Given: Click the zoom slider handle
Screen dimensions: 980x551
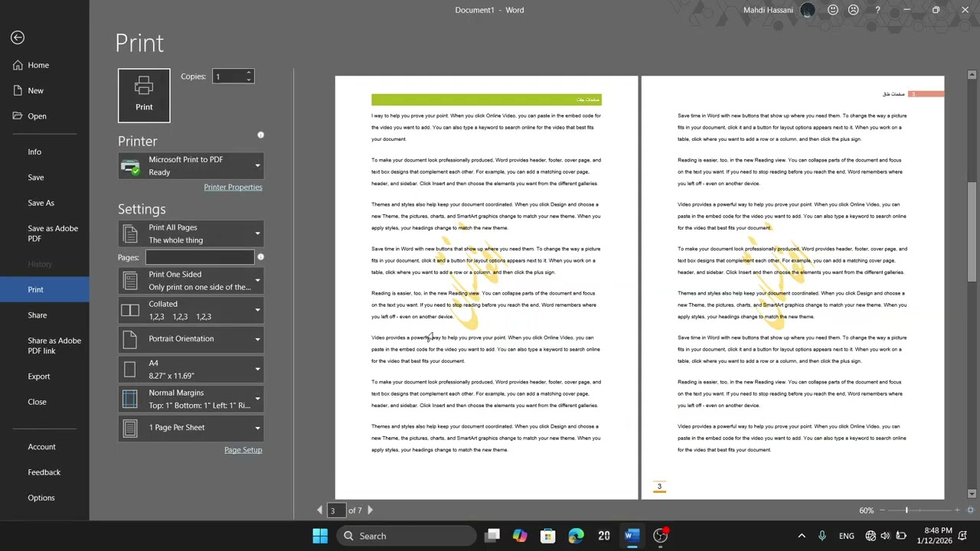Looking at the screenshot, I should [x=906, y=510].
